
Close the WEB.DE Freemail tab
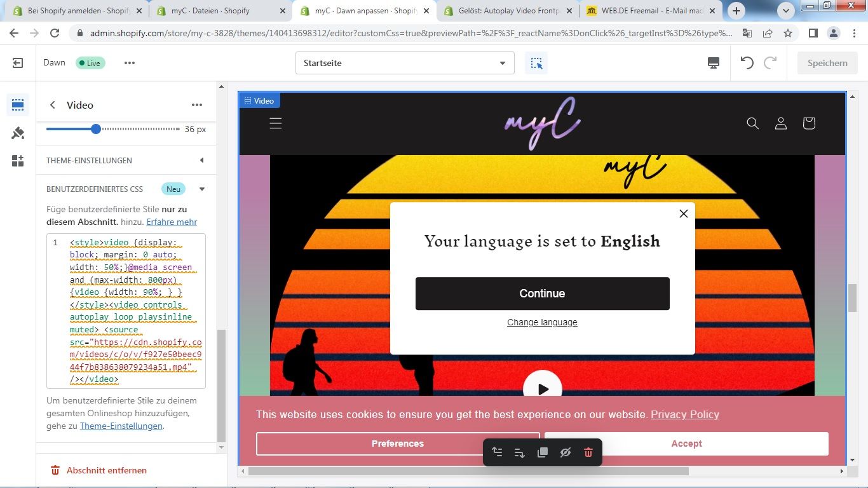coord(712,11)
